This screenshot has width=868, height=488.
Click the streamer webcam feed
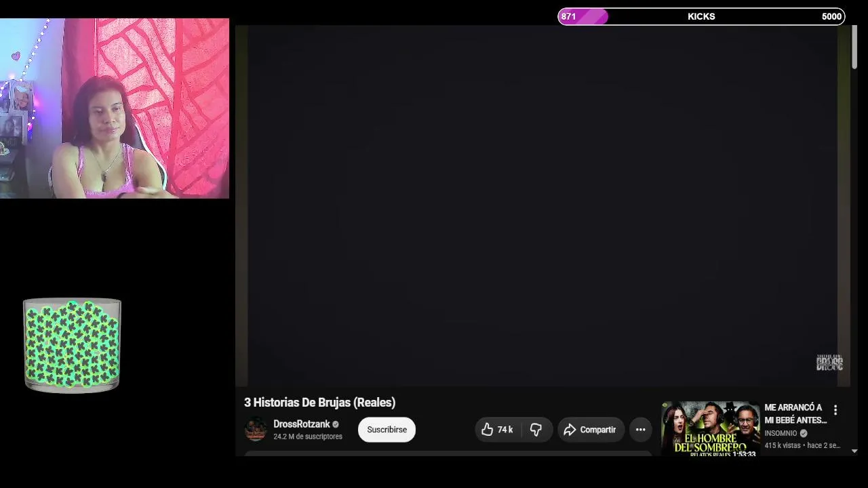pyautogui.click(x=115, y=108)
